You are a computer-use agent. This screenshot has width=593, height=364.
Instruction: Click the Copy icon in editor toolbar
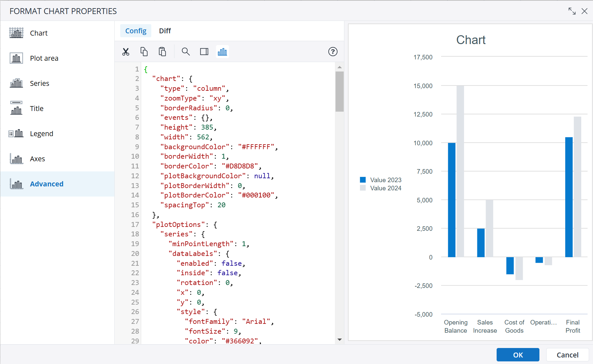pyautogui.click(x=144, y=52)
